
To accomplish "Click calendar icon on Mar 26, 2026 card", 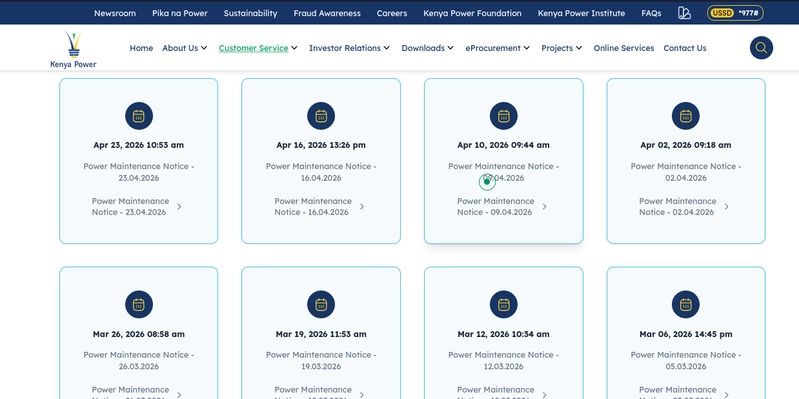I will pos(139,305).
